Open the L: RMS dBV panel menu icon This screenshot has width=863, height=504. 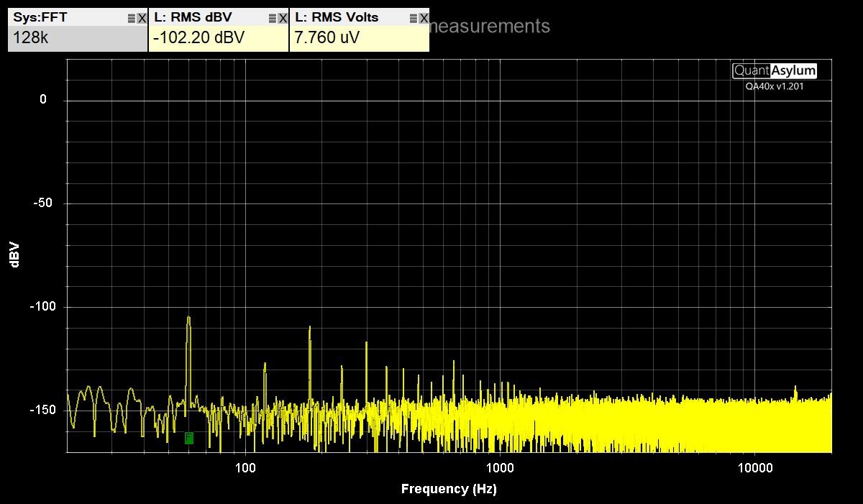pos(272,18)
